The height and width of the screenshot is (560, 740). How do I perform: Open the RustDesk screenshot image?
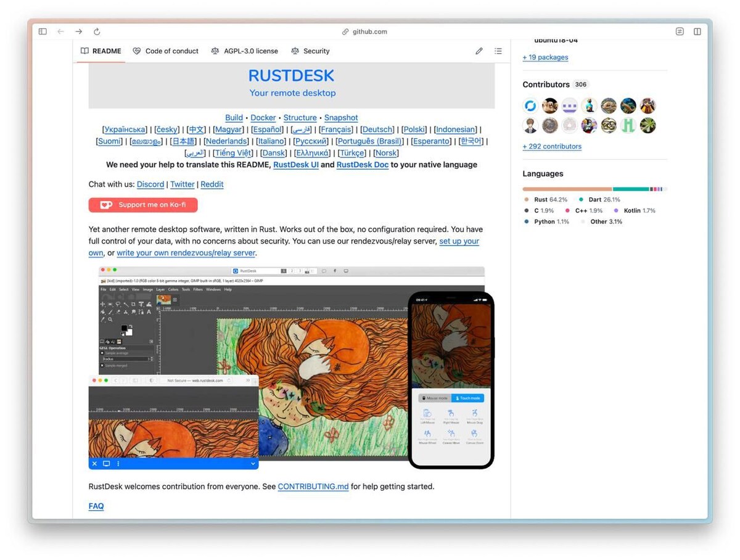[292, 368]
